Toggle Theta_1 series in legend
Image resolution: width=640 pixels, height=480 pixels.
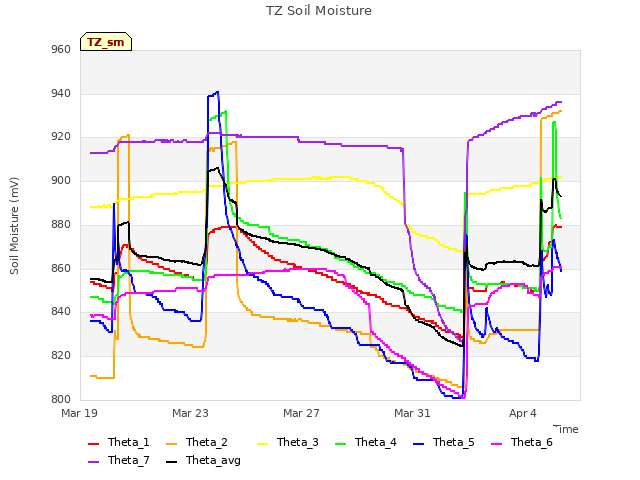tap(119, 442)
